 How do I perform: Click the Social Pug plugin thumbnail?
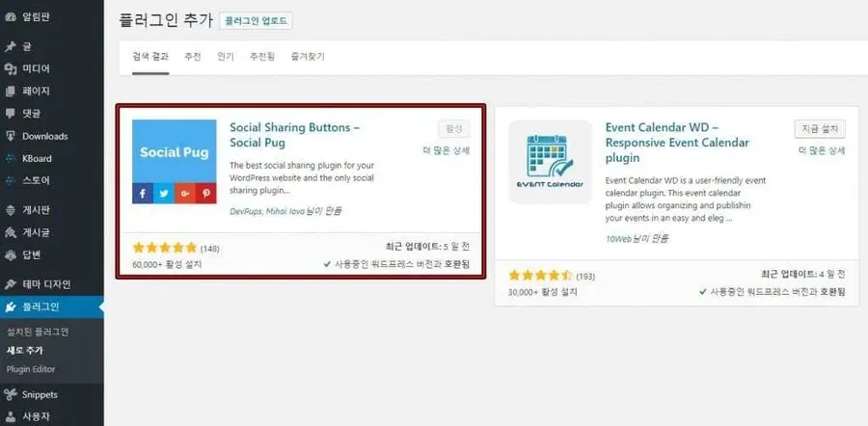(175, 162)
